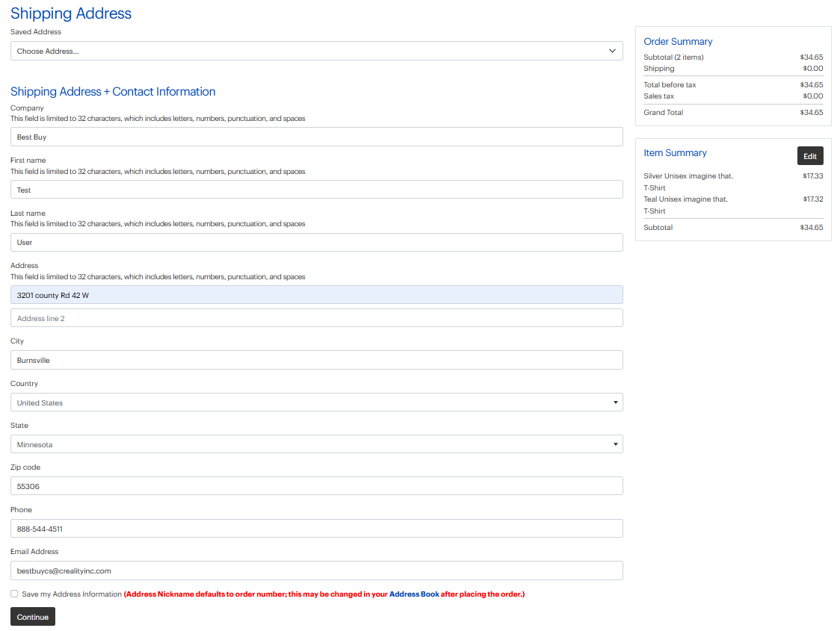Click the empty Address line 2 field

[316, 318]
